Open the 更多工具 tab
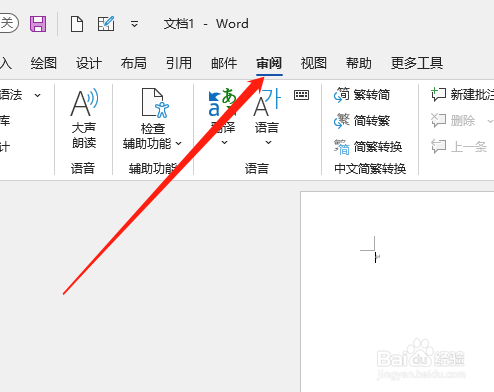 417,63
